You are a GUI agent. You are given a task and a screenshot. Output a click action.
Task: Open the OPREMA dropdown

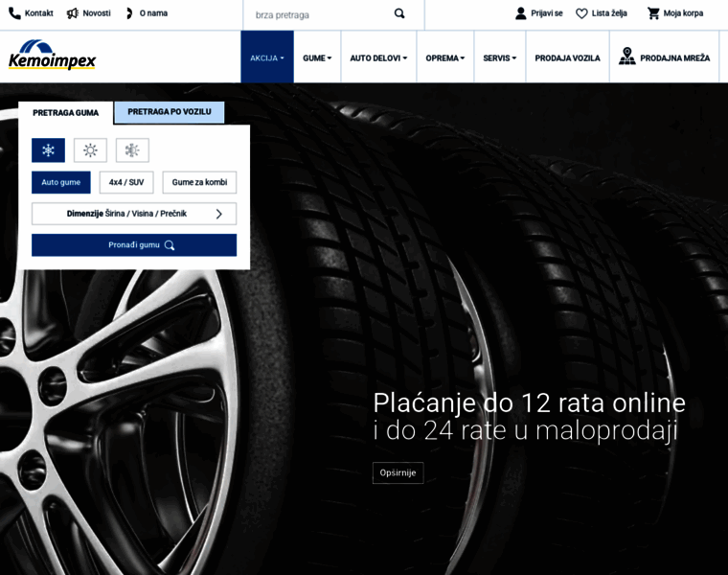click(x=444, y=58)
